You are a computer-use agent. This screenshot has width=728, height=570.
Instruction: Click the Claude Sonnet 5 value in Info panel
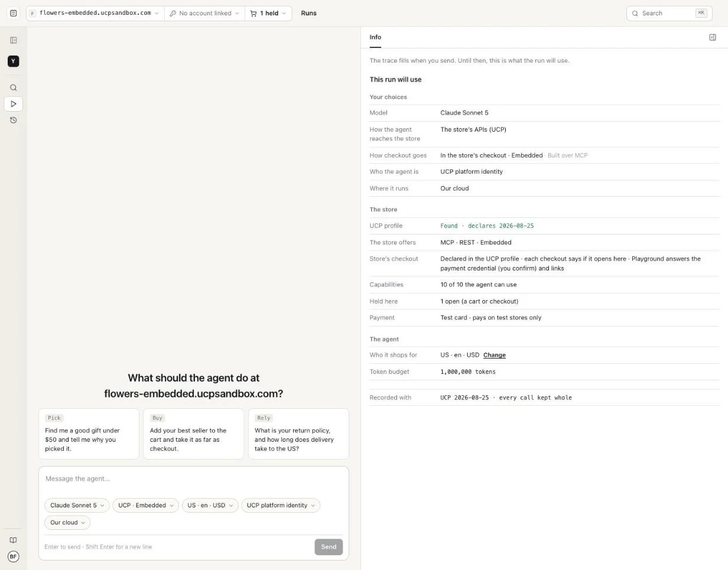(464, 113)
